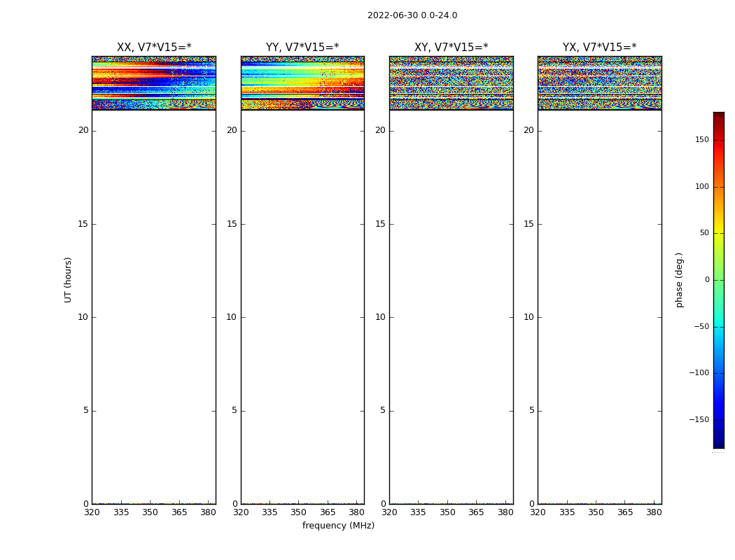This screenshot has height=560, width=735.
Task: Click the frequency (MHz) axis label
Action: (338, 526)
